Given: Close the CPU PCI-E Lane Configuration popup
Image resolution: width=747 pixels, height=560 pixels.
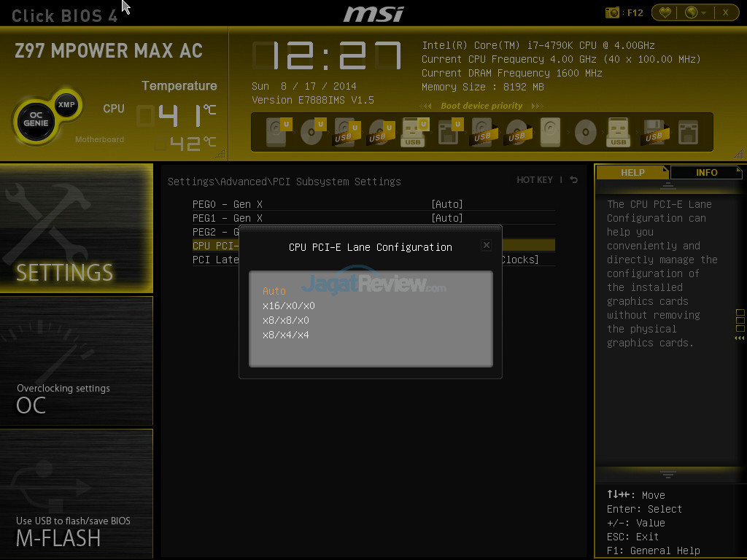Looking at the screenshot, I should (x=486, y=245).
